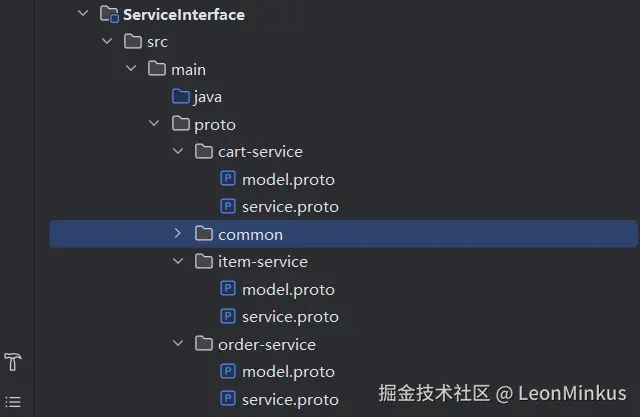Screen dimensions: 640x417
Task: Expand the common folder
Action: [x=178, y=234]
